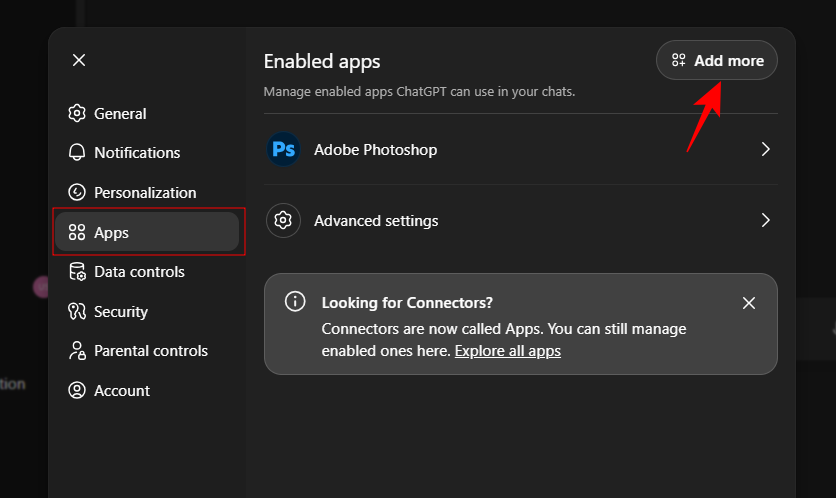Viewport: 836px width, 498px height.
Task: Dismiss the Looking for Connectors banner
Action: (749, 303)
